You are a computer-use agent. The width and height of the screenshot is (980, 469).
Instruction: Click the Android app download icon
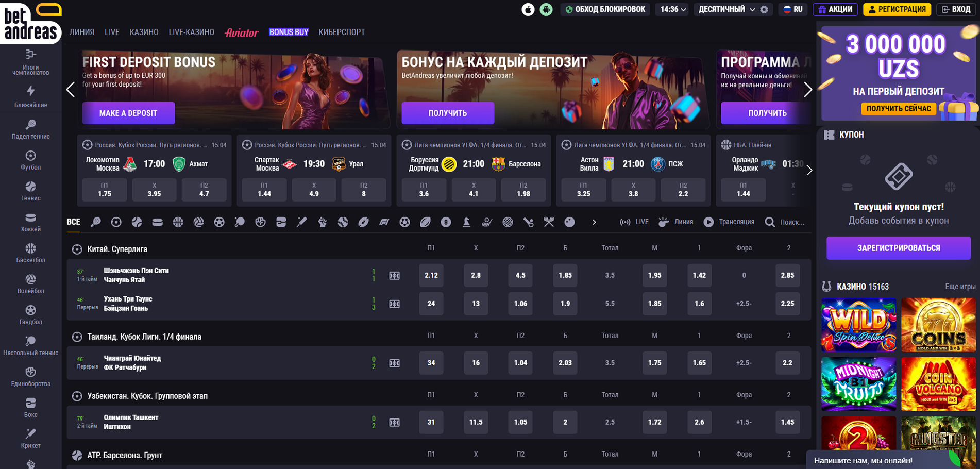(x=546, y=9)
